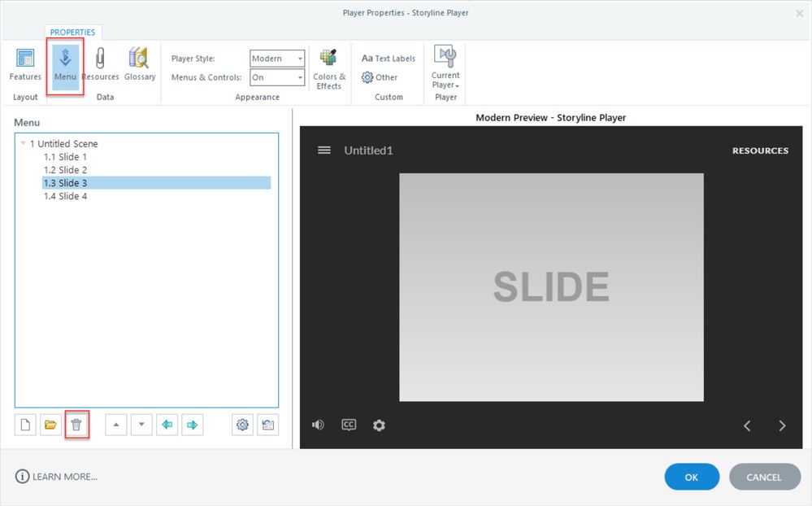This screenshot has width=812, height=506.
Task: Open the Features layout option
Action: click(25, 65)
